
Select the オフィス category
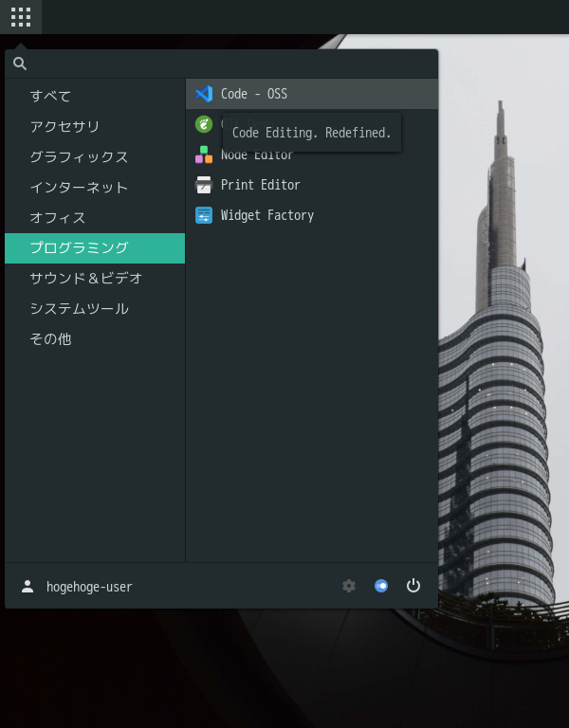point(95,218)
